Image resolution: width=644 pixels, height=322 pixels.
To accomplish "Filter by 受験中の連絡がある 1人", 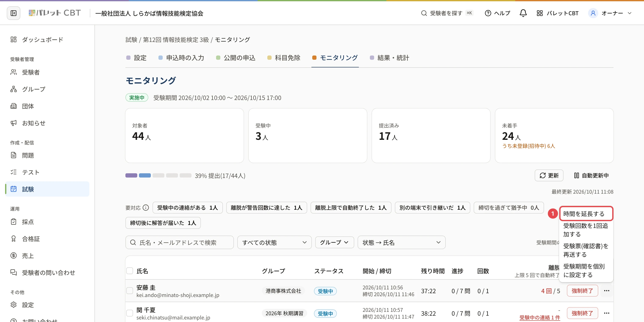I will (x=187, y=208).
